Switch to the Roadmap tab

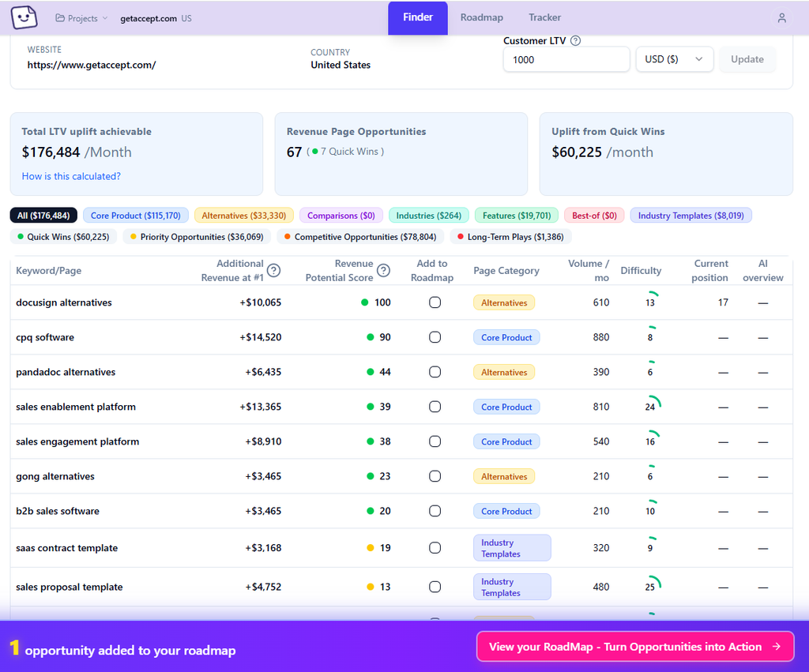coord(481,17)
